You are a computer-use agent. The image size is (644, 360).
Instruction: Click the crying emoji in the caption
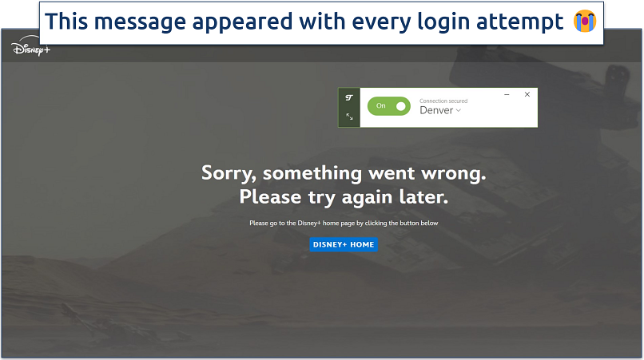(x=585, y=22)
